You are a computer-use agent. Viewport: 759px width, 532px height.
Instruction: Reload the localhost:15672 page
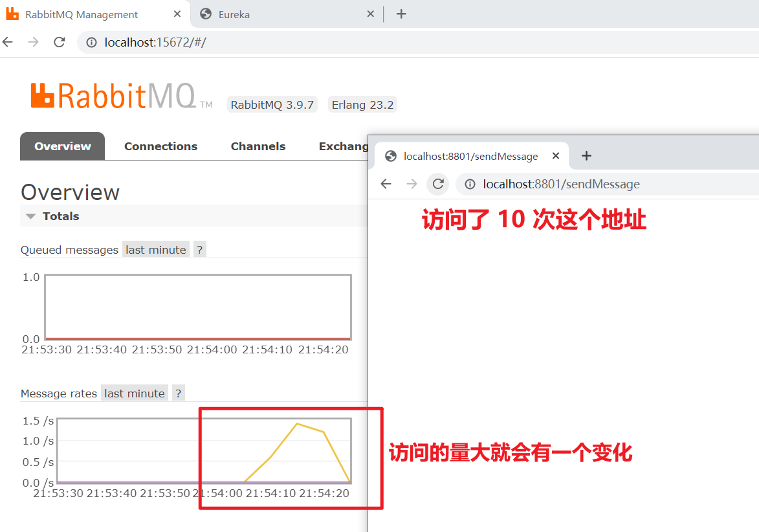point(59,42)
